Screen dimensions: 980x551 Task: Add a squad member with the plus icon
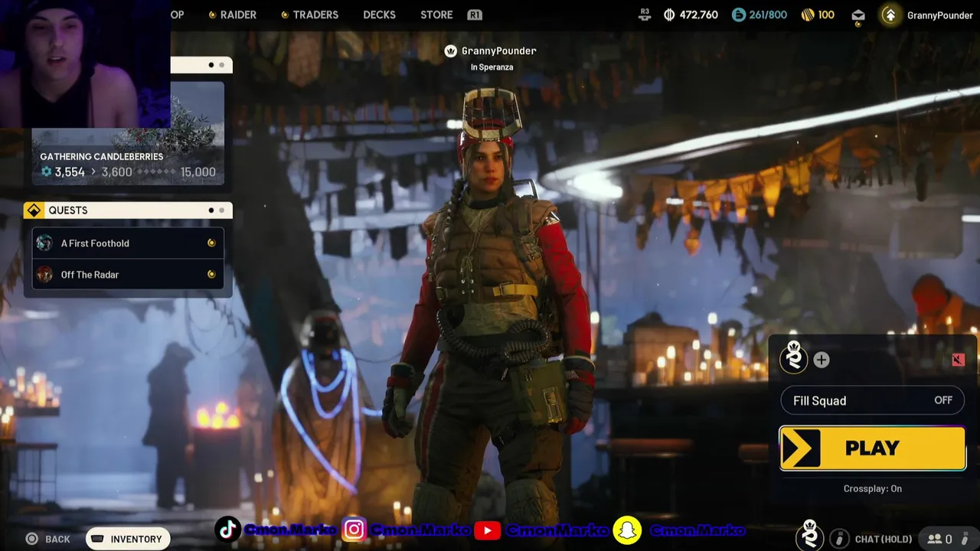click(822, 360)
